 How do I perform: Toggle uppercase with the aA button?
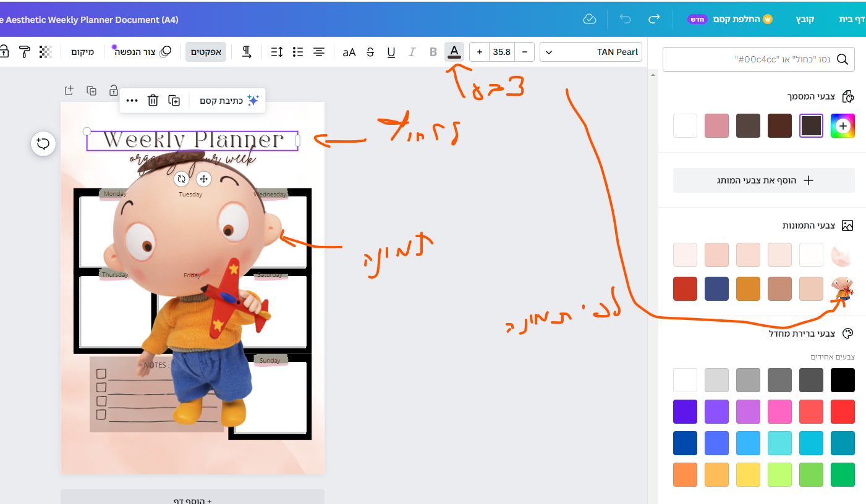[349, 52]
